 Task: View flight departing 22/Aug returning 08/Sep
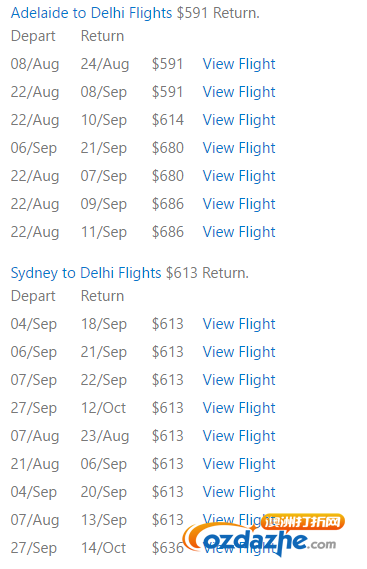(x=239, y=92)
